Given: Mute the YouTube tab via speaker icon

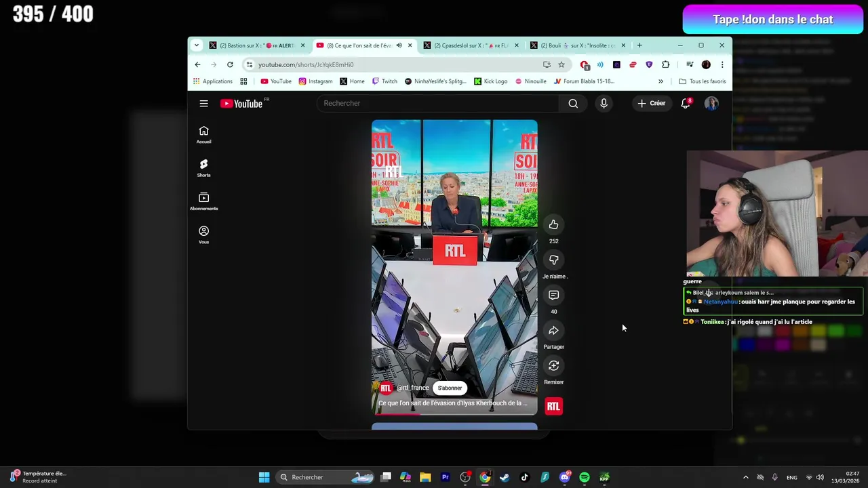Looking at the screenshot, I should point(399,45).
